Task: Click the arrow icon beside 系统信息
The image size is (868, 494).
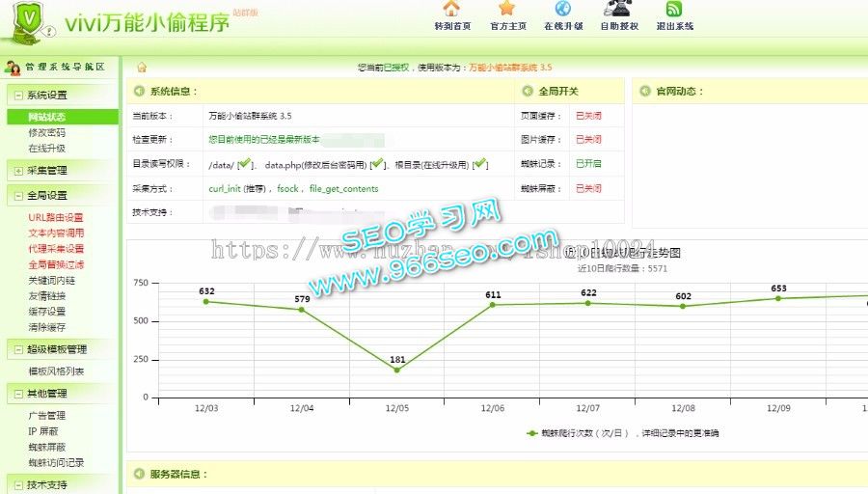Action: click(x=139, y=91)
